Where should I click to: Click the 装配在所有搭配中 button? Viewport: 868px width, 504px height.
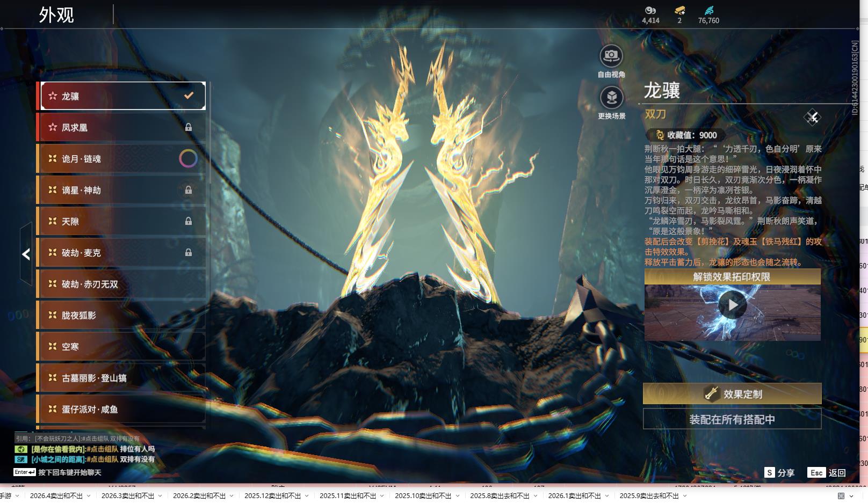pyautogui.click(x=732, y=419)
